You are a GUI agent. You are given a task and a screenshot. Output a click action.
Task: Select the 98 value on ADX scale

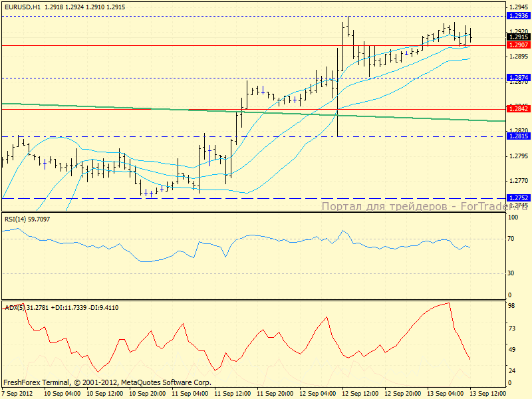512,306
